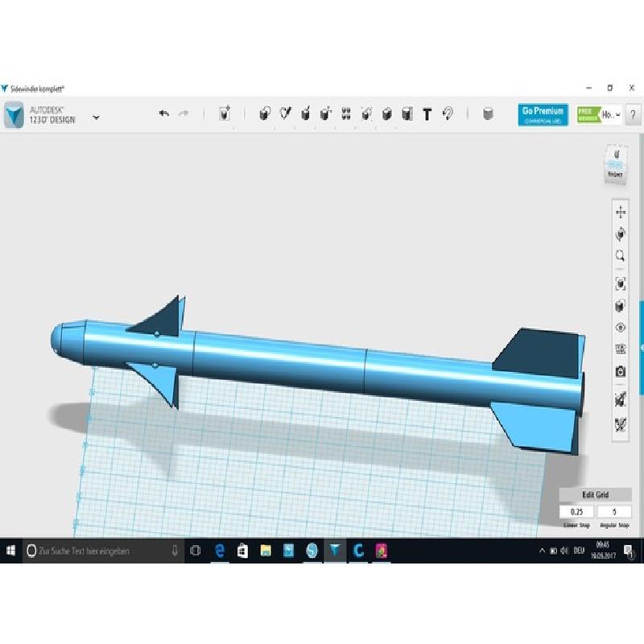The height and width of the screenshot is (644, 644).
Task: Click the microphone icon in the taskbar search
Action: click(x=175, y=551)
